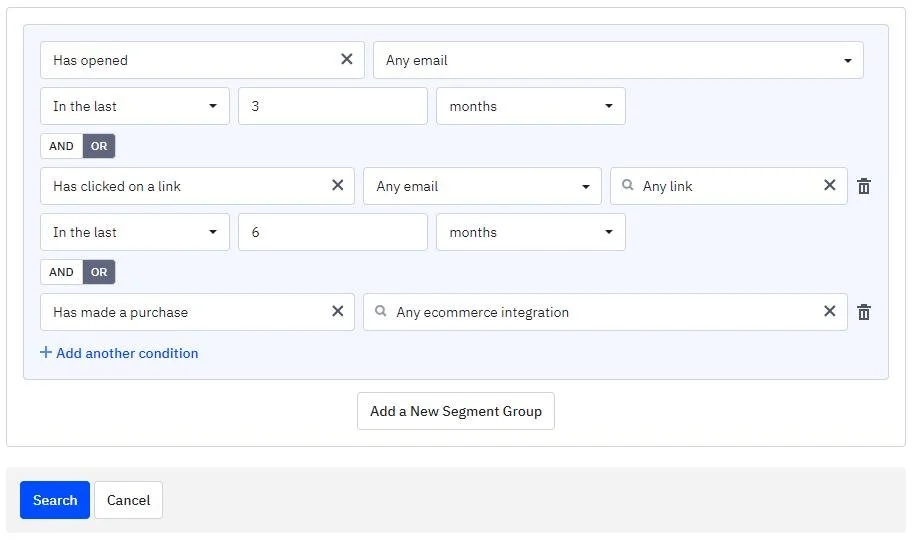Screen dimensions: 914x540
Task: Delete the 'Has made a purchase' condition via trash
Action: 864,312
